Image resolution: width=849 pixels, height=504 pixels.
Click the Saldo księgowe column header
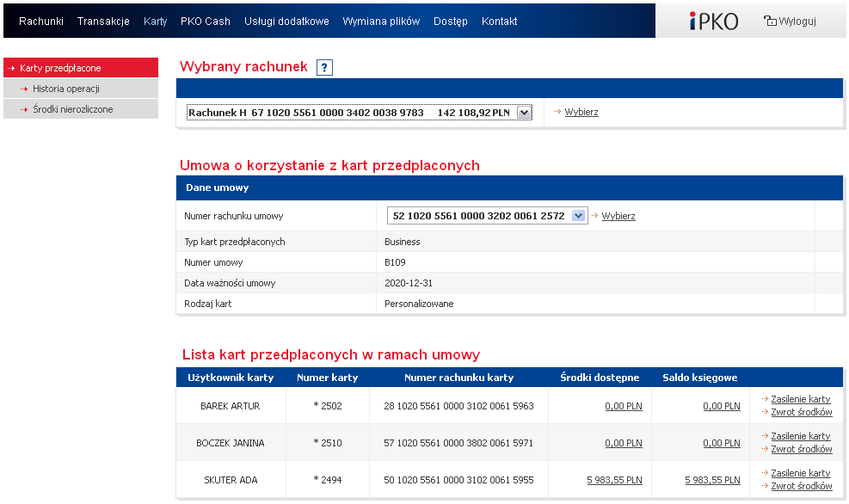click(x=699, y=378)
